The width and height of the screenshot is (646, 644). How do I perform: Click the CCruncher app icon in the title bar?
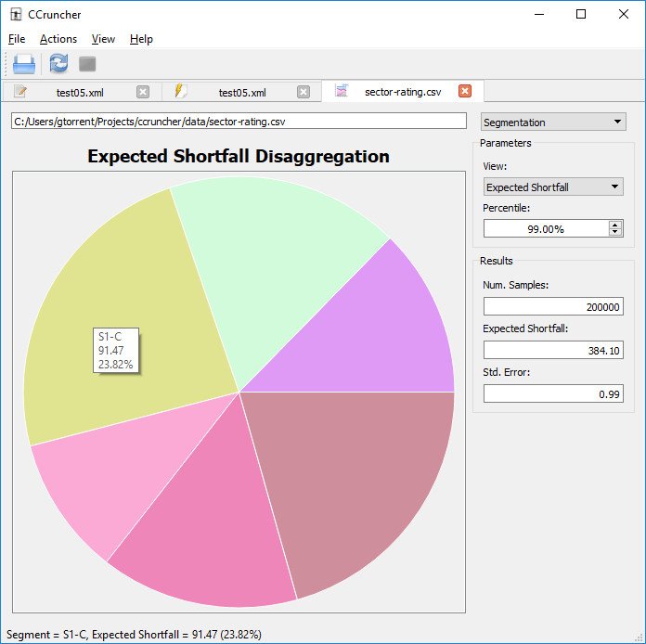[16, 14]
